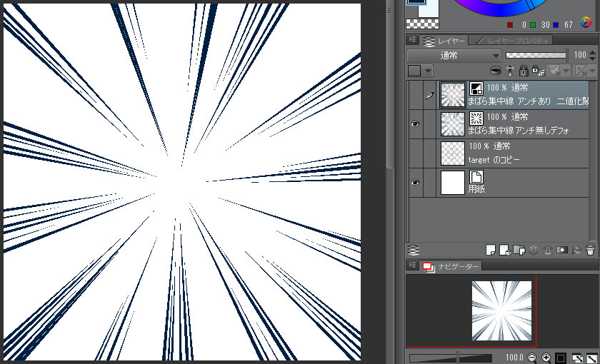Click the New Raster Layer icon

pos(491,250)
